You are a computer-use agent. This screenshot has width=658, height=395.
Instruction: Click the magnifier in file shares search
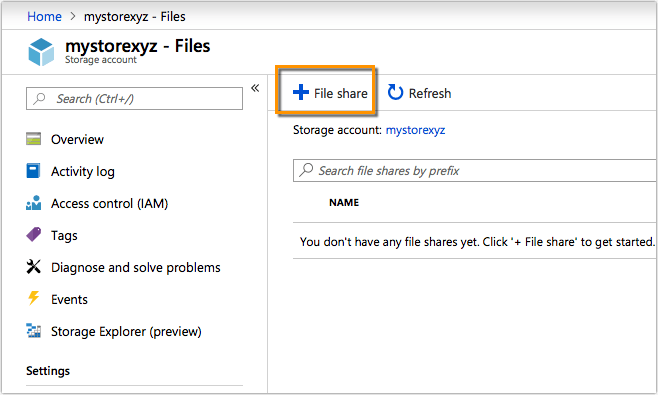coord(306,170)
